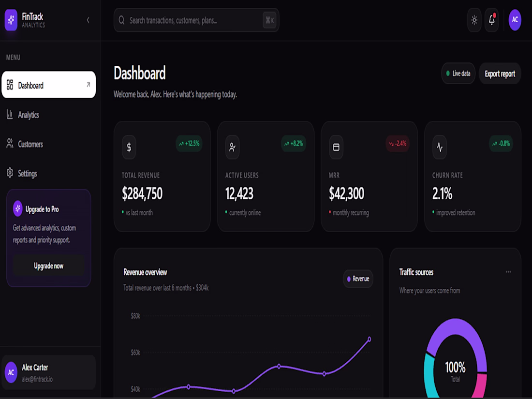This screenshot has height=399, width=532.
Task: Focus the search transactions field
Action: 196,20
